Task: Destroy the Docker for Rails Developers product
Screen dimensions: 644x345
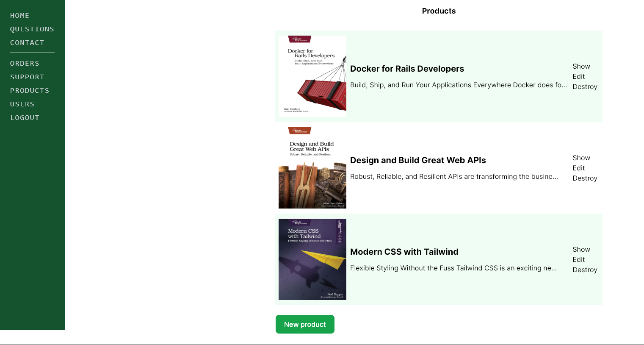Action: 585,87
